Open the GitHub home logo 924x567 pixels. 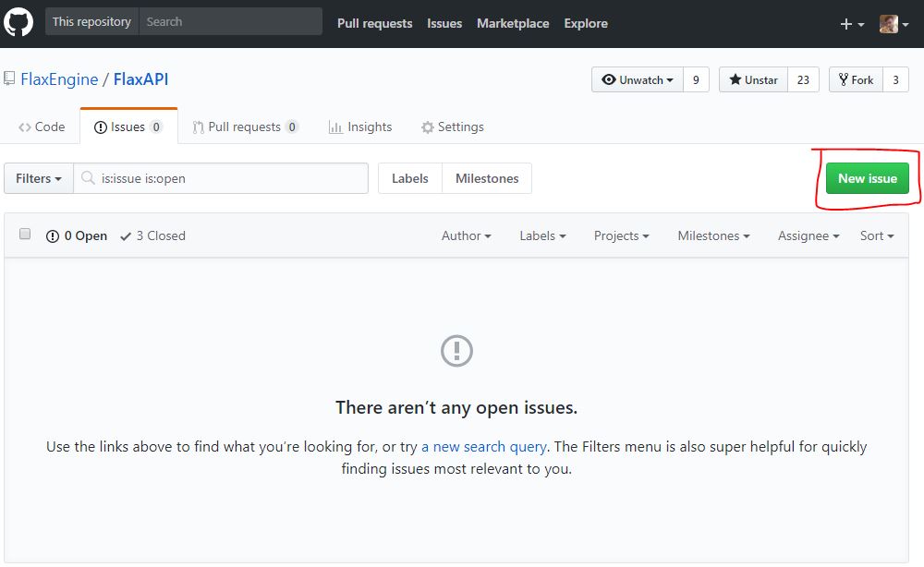click(x=18, y=23)
